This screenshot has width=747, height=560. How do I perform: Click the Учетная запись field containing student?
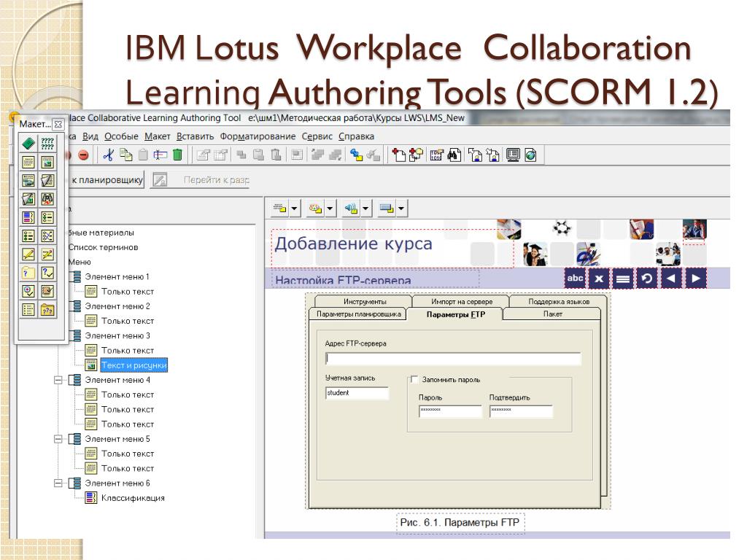pyautogui.click(x=357, y=393)
